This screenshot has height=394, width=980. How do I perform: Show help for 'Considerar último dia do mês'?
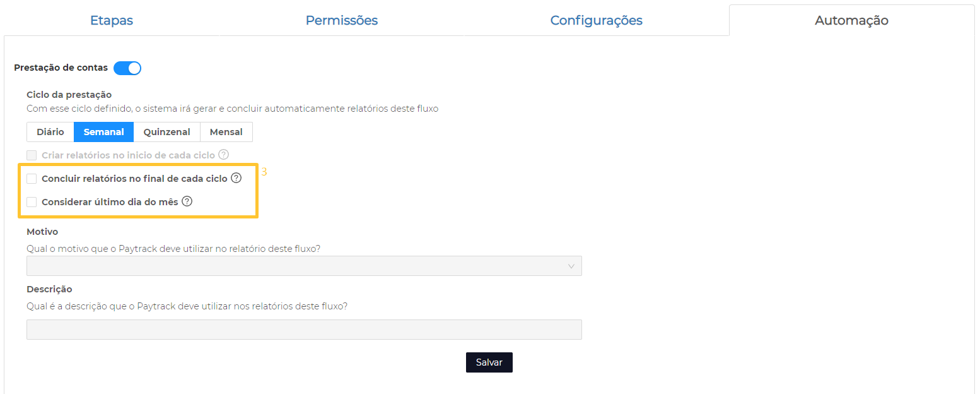coord(187,202)
